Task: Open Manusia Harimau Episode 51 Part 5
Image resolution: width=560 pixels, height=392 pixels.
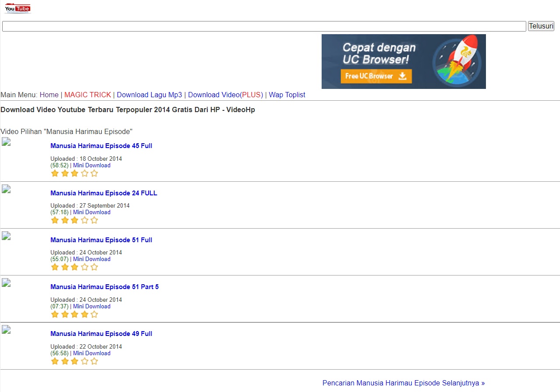Action: [104, 287]
